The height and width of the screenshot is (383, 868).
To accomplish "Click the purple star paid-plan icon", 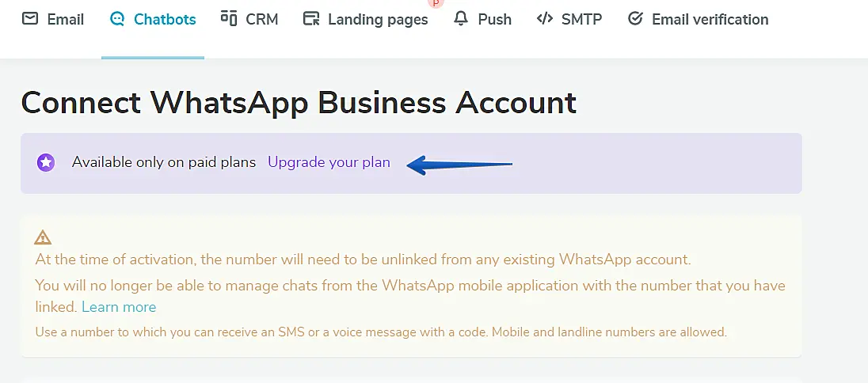I will point(46,163).
